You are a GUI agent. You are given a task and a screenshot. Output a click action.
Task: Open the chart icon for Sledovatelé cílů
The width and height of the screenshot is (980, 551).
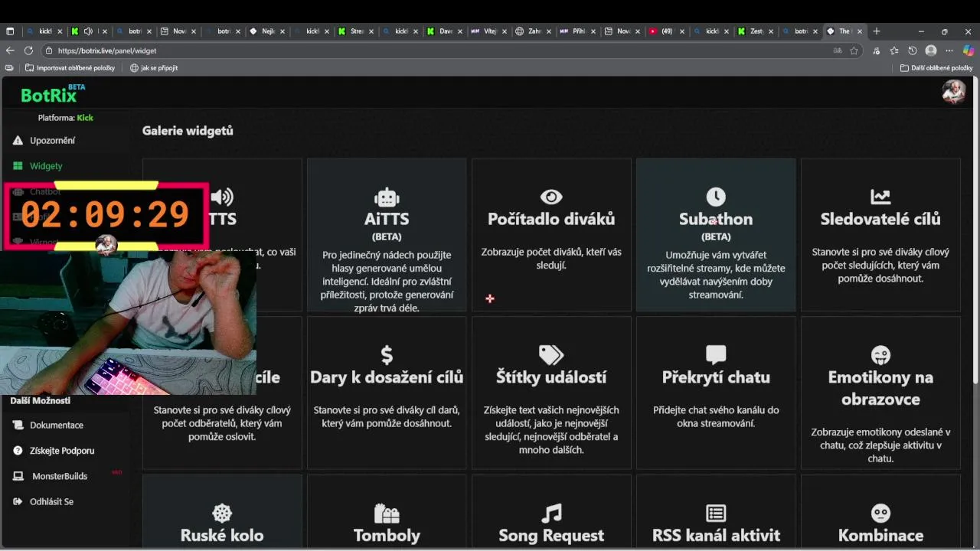pos(880,197)
